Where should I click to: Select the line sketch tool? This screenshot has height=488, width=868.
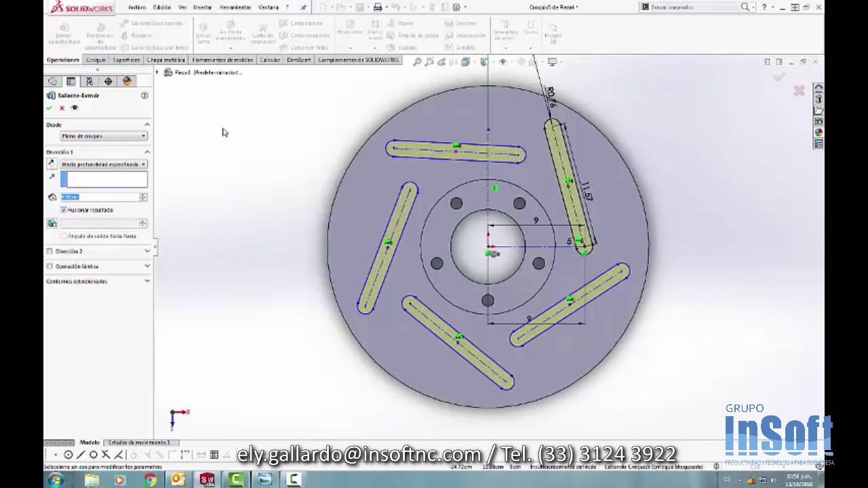click(x=81, y=455)
